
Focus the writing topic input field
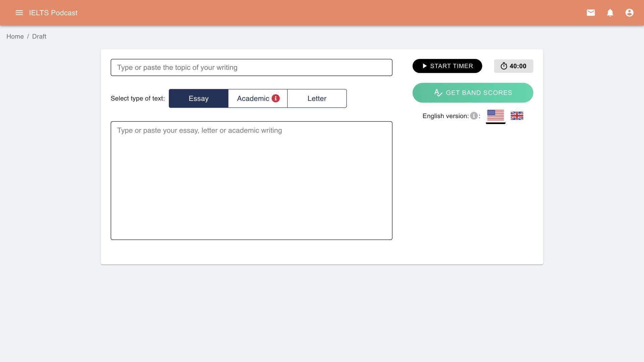[251, 67]
